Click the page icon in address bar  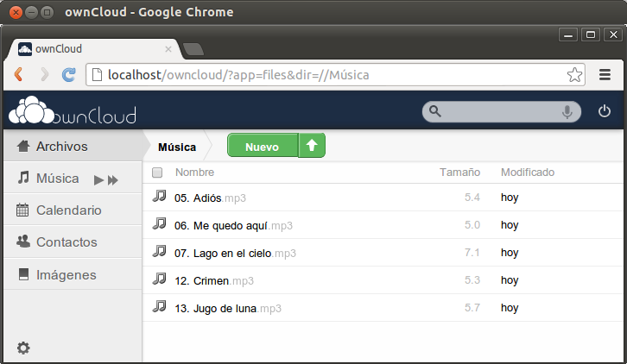tap(97, 75)
